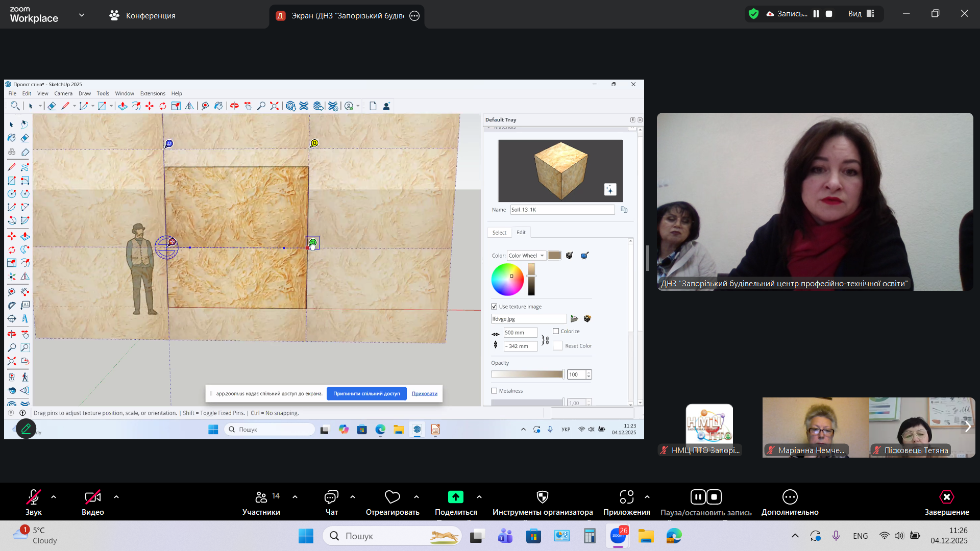This screenshot has width=980, height=551.
Task: Choose the Rectangle tool in left toolbar
Action: [x=12, y=181]
